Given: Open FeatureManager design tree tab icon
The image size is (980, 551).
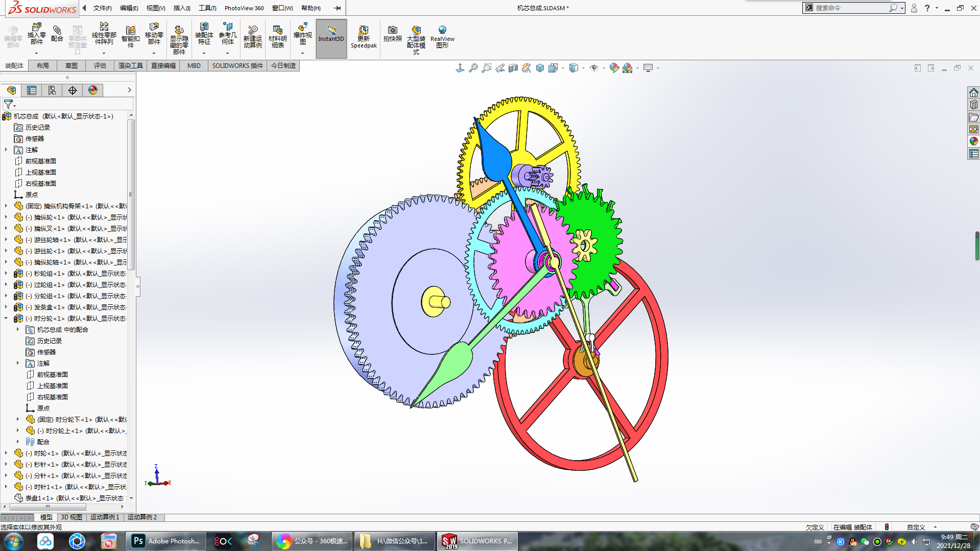Looking at the screenshot, I should tap(11, 90).
